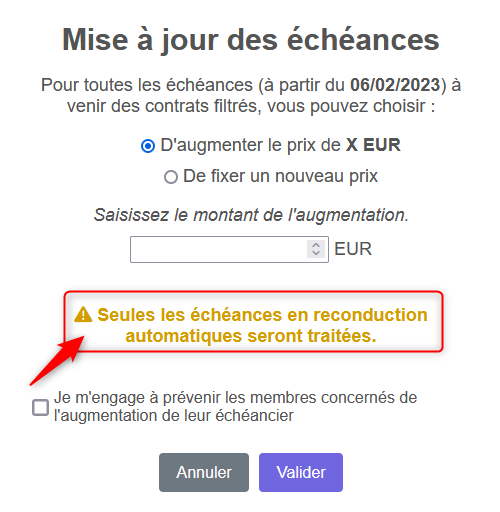
Task: Choose the "De fixer un nouveau prix" radio option
Action: pyautogui.click(x=171, y=177)
